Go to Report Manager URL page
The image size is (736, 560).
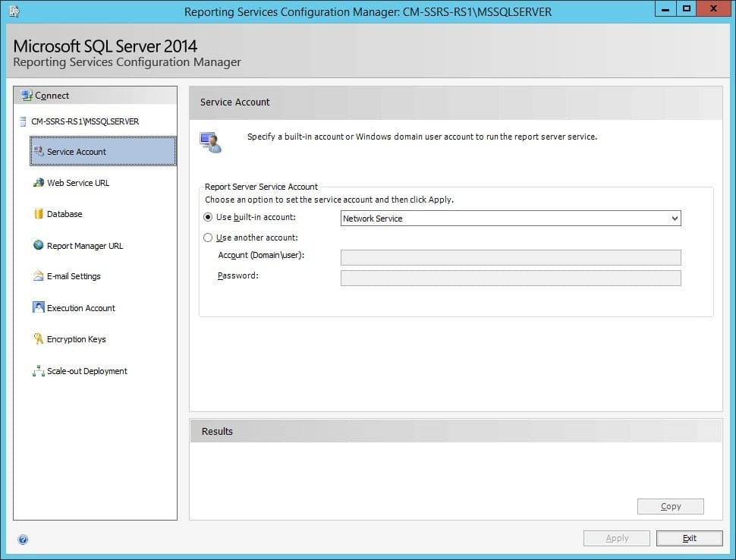pos(85,246)
